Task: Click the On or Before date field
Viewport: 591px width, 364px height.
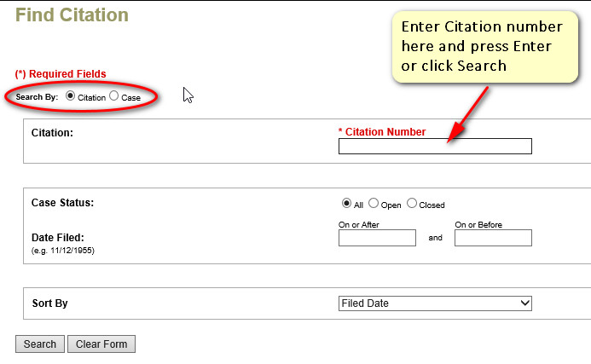Action: (x=493, y=238)
